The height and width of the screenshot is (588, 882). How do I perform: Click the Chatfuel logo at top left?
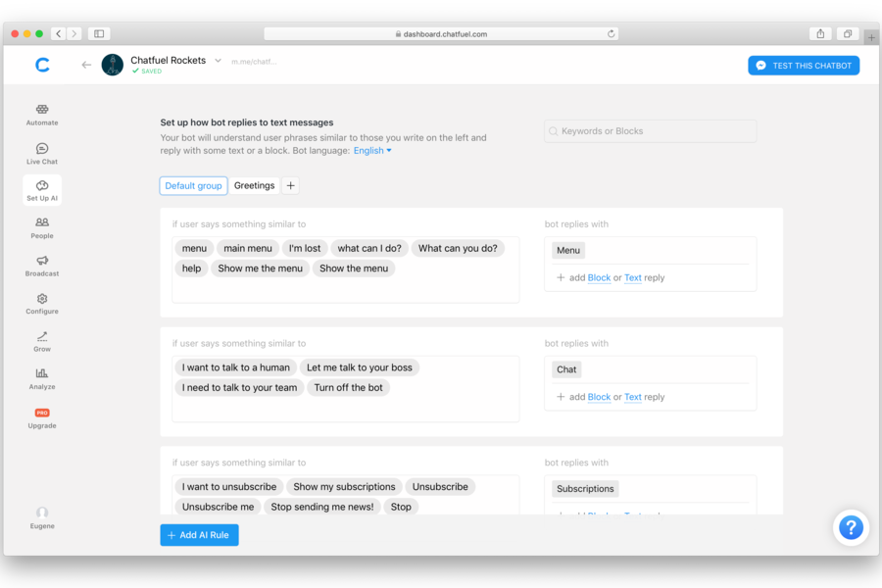pos(42,65)
